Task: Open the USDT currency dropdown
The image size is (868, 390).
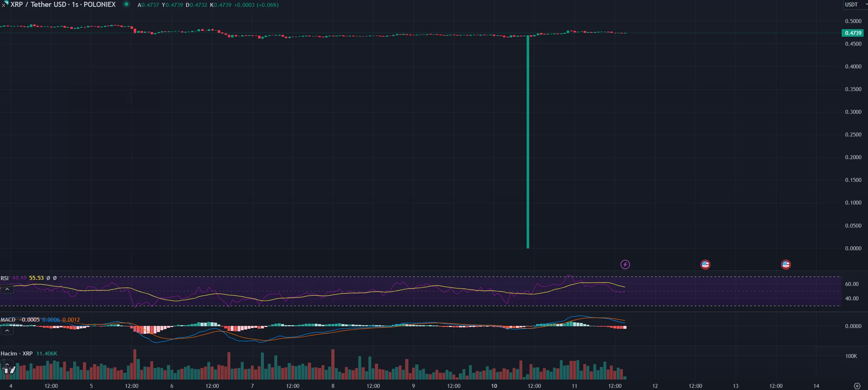Action: pyautogui.click(x=855, y=5)
